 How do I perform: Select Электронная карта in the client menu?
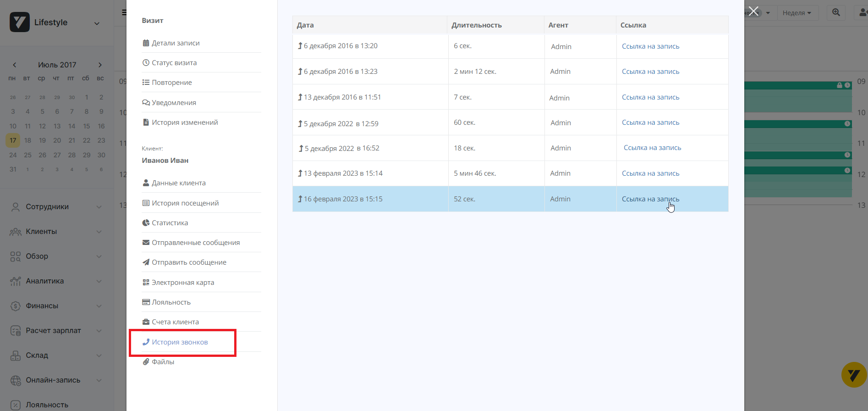[x=183, y=283]
